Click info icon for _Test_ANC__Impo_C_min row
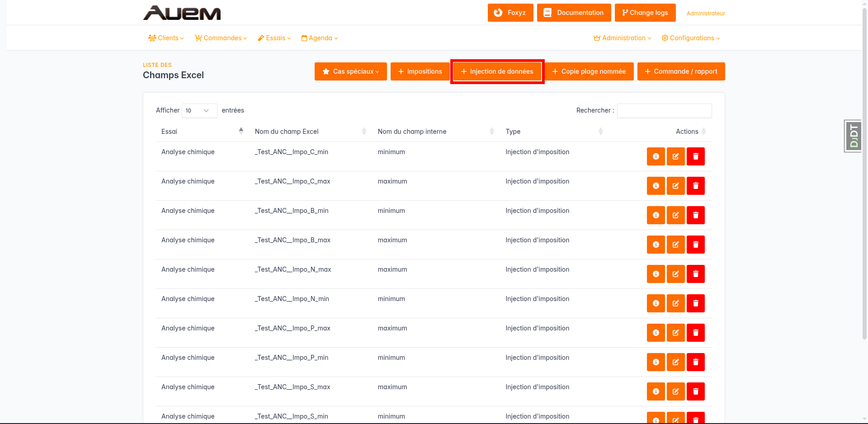The width and height of the screenshot is (868, 424). [656, 156]
